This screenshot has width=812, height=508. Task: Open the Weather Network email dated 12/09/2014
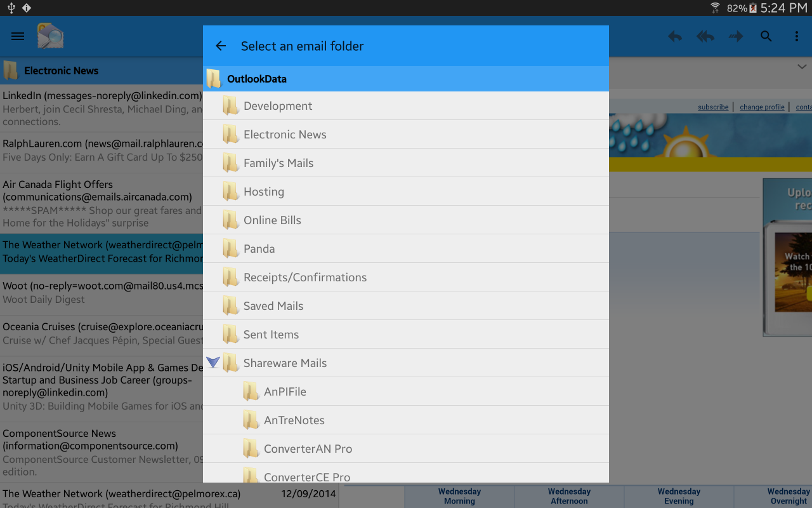point(169,495)
